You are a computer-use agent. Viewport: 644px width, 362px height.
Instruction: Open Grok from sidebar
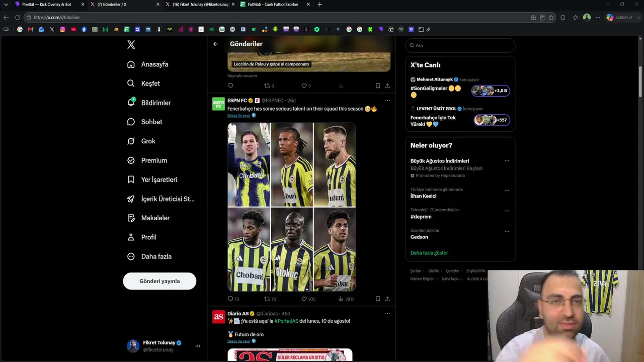click(141, 141)
